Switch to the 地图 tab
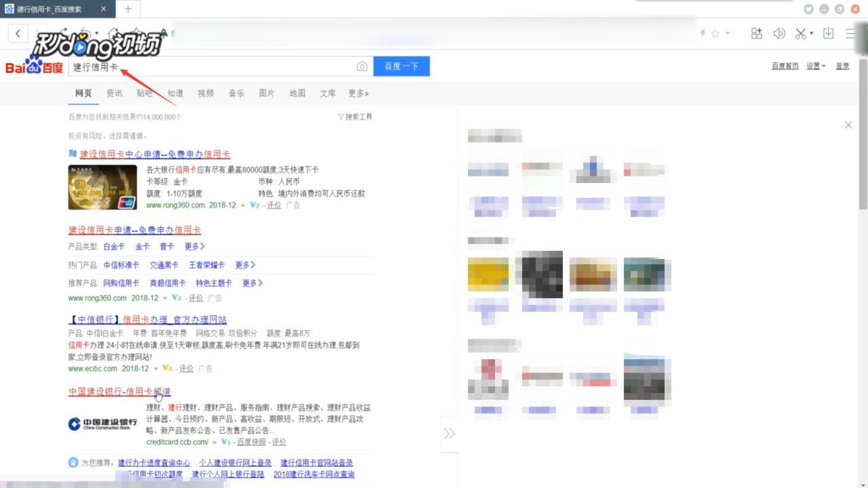868x488 pixels. [298, 94]
